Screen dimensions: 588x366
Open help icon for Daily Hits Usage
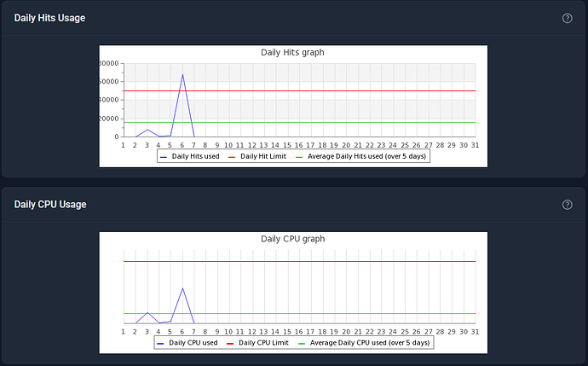pyautogui.click(x=567, y=18)
